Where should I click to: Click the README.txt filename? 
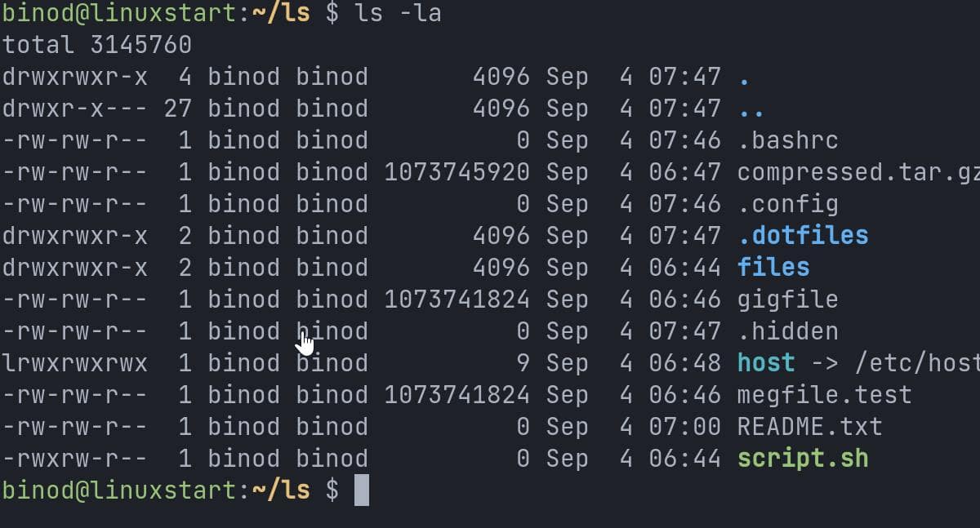pyautogui.click(x=809, y=427)
